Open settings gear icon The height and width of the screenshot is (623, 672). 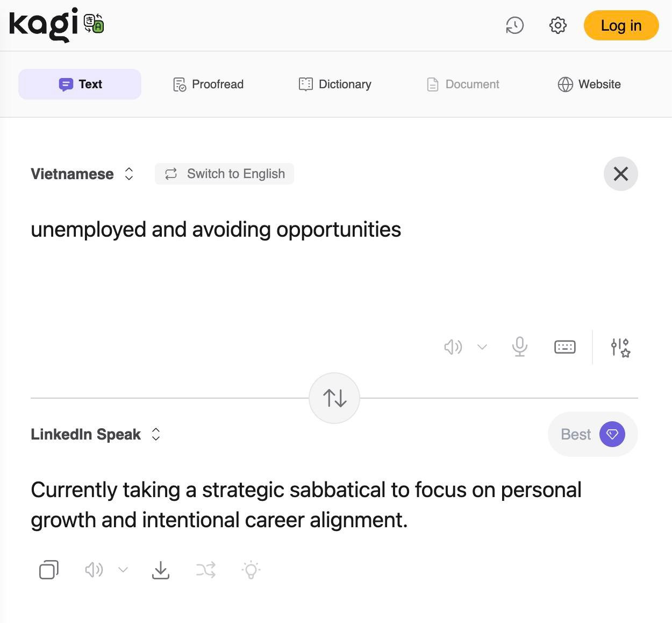point(557,25)
